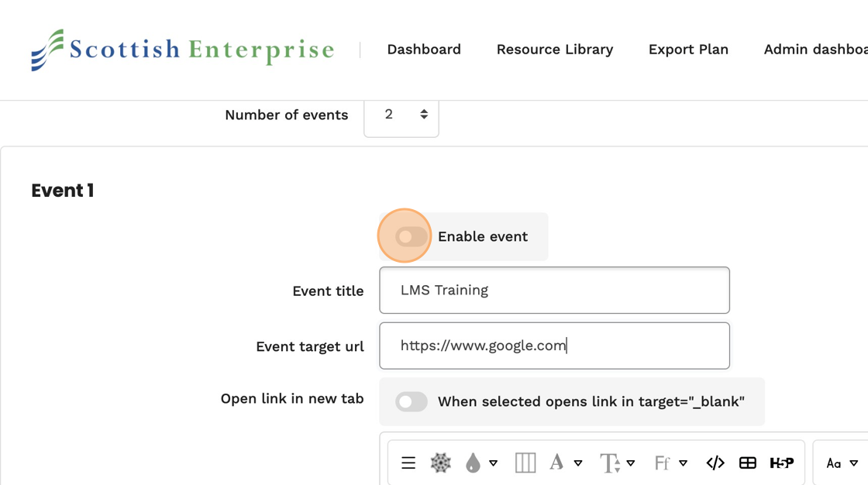Toggle the open link in new tab switch

coord(412,401)
